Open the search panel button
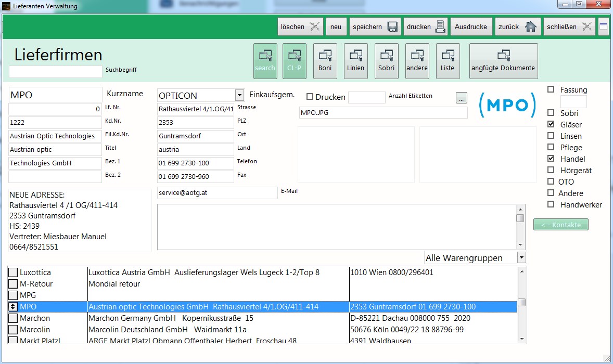613x364 pixels. pos(265,61)
